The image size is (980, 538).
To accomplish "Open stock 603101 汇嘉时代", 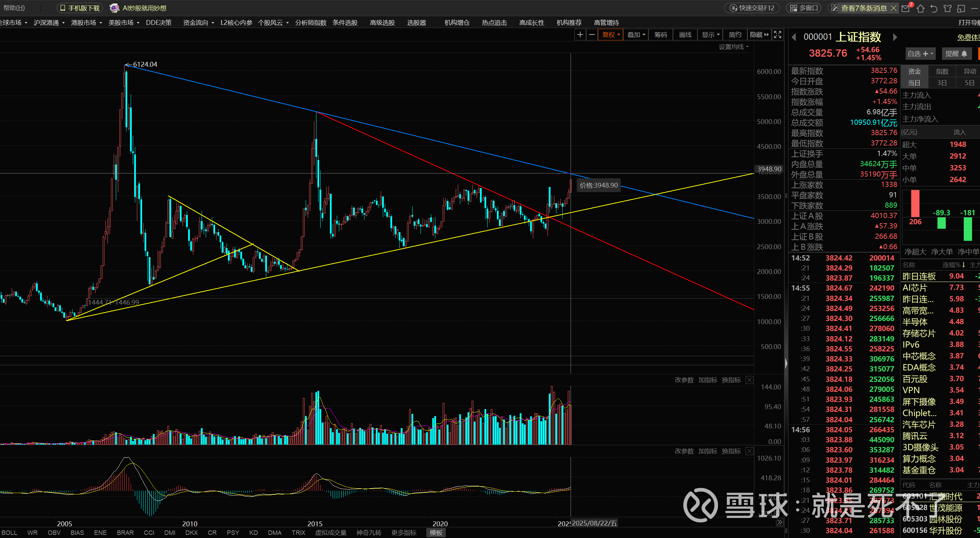I will [x=941, y=496].
